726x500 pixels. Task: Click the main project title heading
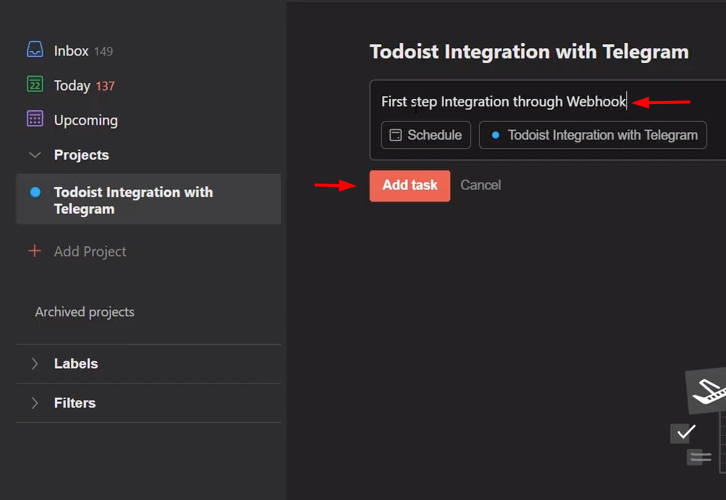click(x=529, y=52)
